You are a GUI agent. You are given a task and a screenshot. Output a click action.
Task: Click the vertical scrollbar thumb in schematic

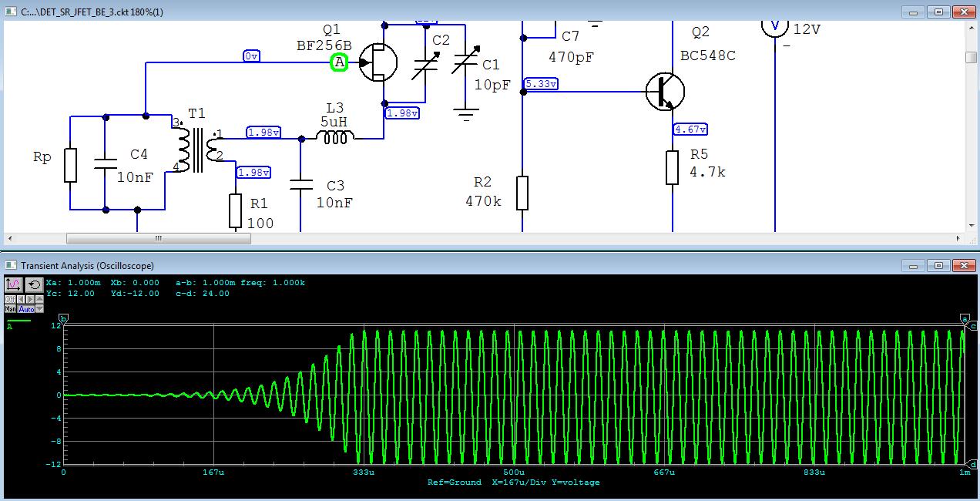tap(972, 58)
